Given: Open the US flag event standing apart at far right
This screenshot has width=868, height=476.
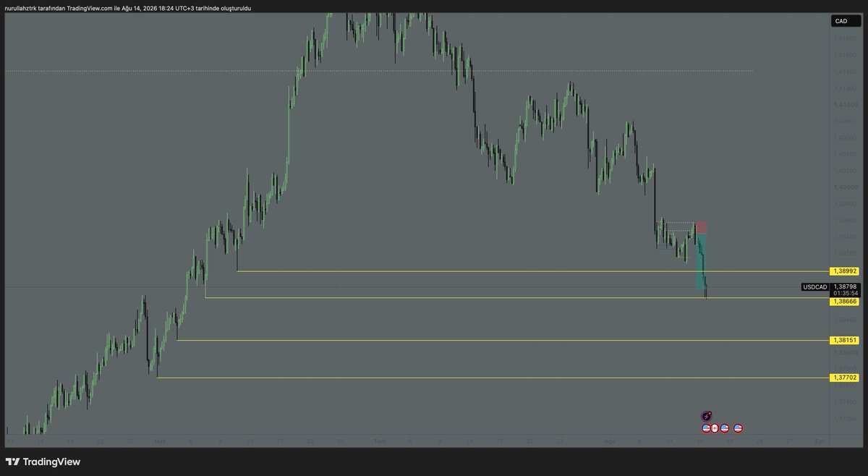Looking at the screenshot, I should (738, 428).
